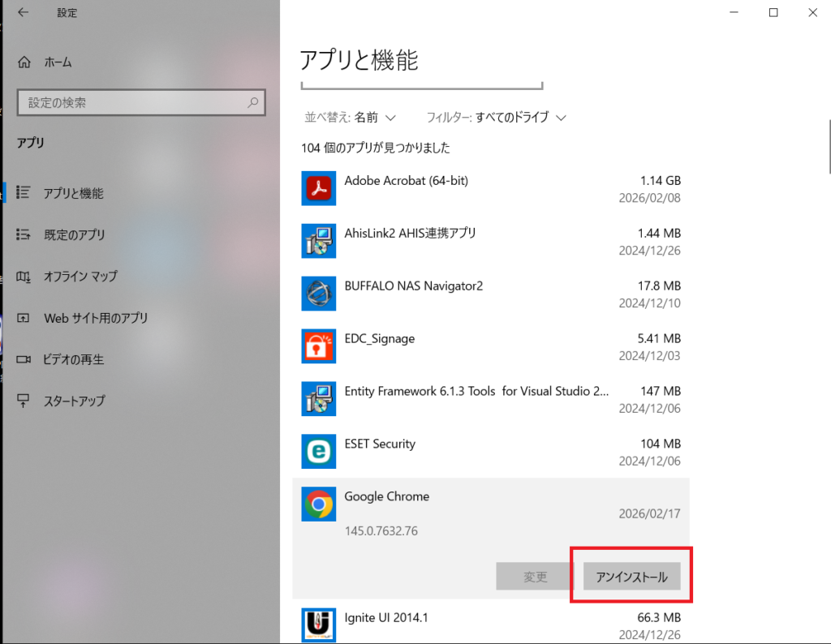
Task: Click the EDC_Signage padlock icon
Action: pos(318,346)
